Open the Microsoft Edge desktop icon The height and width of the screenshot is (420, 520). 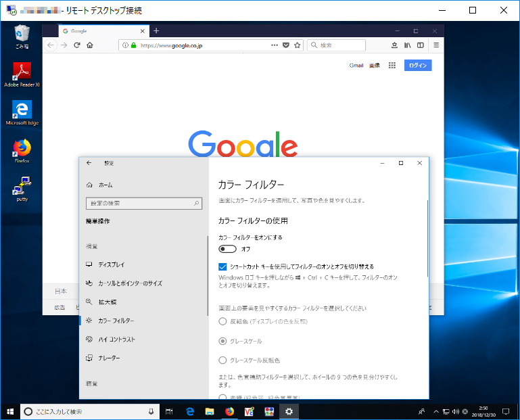pyautogui.click(x=22, y=113)
